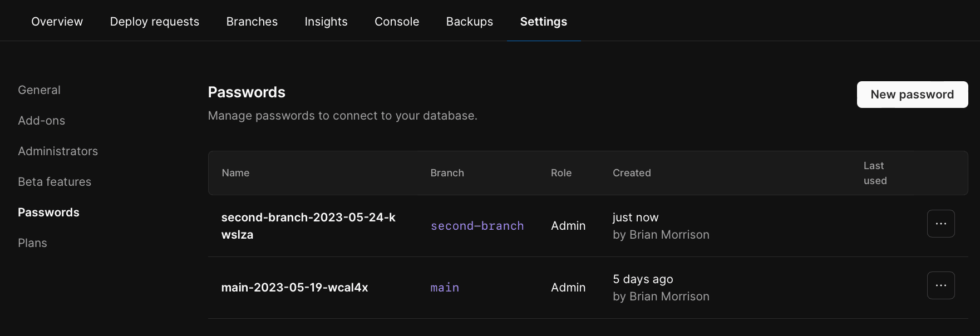Go to Beta features section
980x336 pixels.
coord(55,182)
